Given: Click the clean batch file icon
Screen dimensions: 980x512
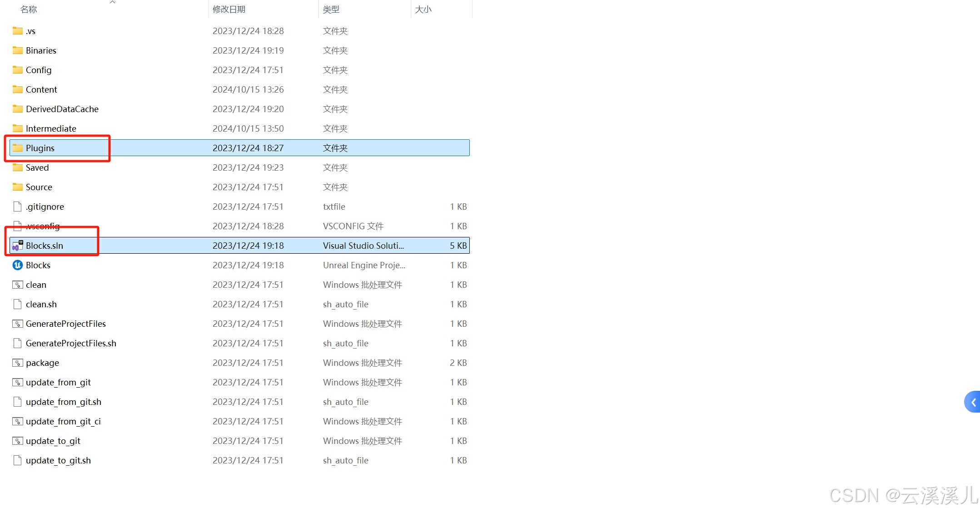Looking at the screenshot, I should tap(17, 285).
